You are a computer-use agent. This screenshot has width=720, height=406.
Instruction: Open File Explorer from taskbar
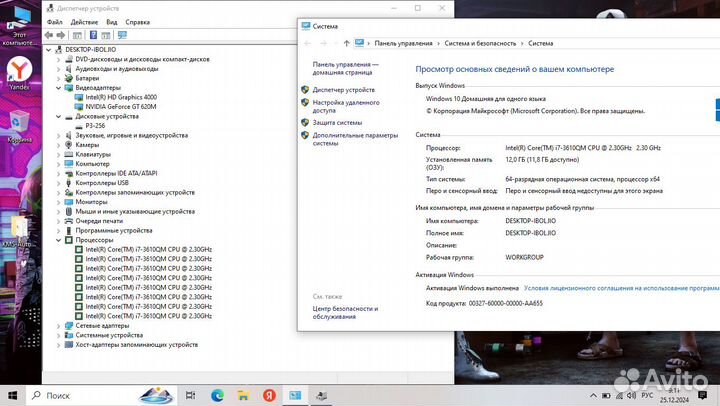(243, 395)
